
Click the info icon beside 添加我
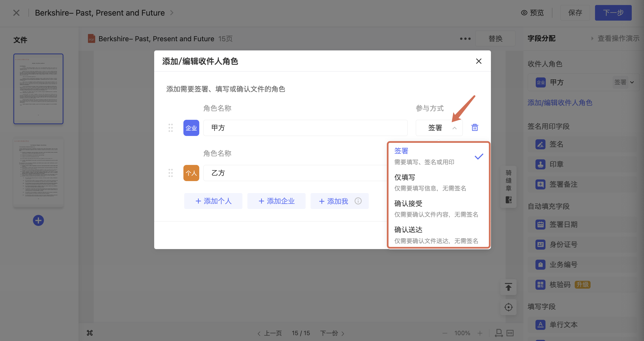358,201
